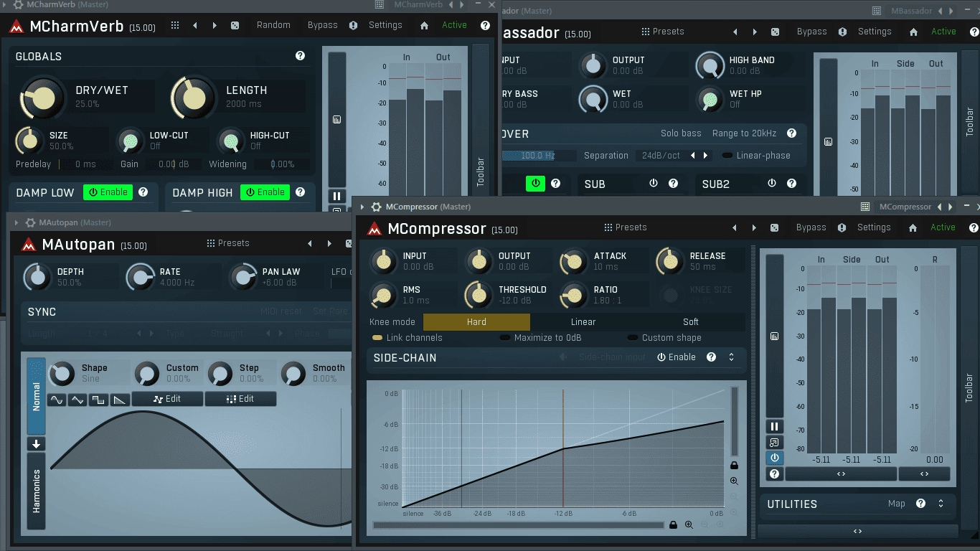
Task: Toggle the SUB2 power button in MBassador
Action: [771, 184]
